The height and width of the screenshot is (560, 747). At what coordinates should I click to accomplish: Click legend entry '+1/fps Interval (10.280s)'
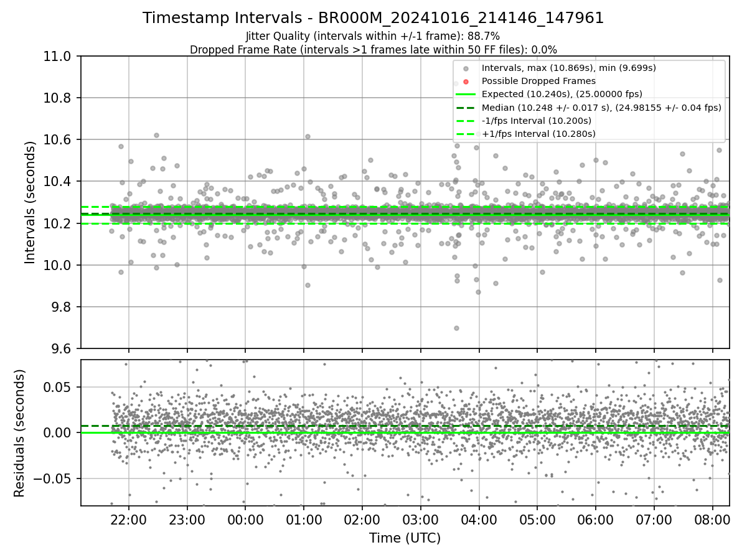[x=538, y=134]
